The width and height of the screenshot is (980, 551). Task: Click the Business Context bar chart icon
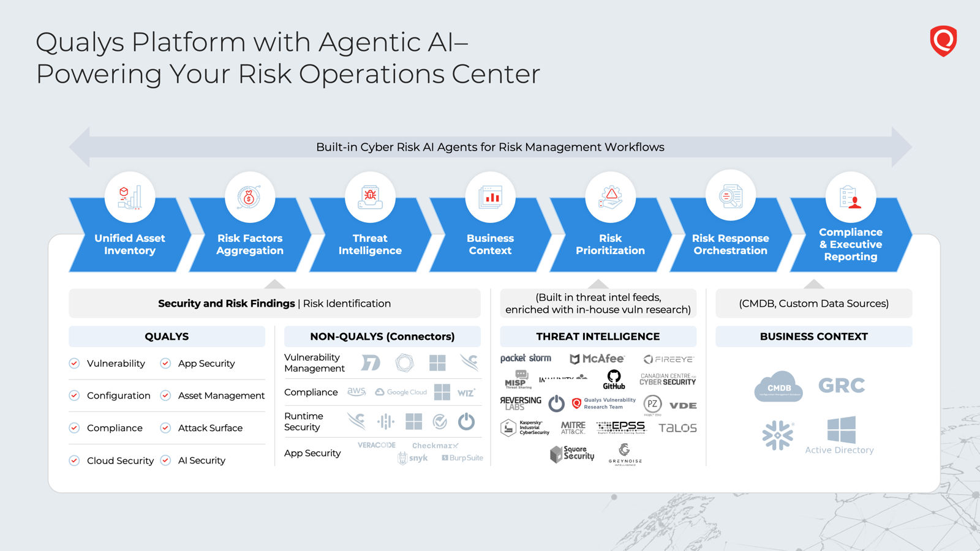pos(491,197)
